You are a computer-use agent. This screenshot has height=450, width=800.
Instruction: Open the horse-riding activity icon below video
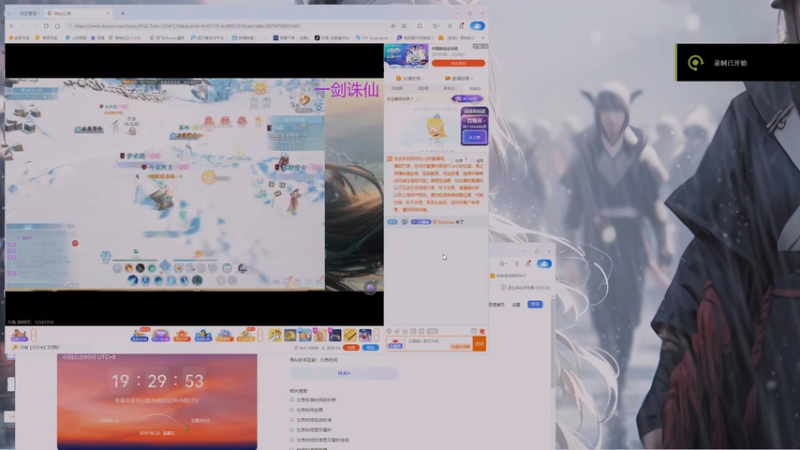[19, 335]
